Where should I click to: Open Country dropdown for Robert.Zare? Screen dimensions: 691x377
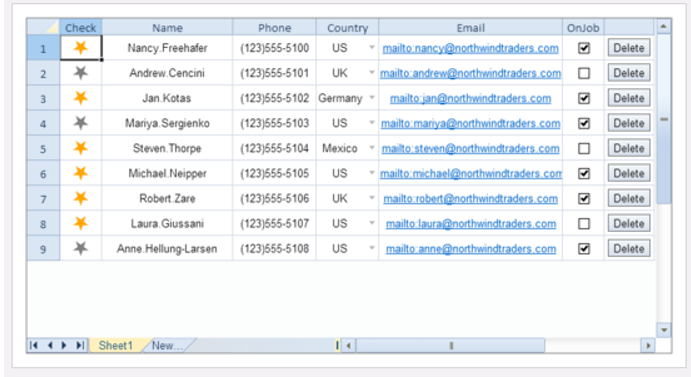tap(372, 198)
